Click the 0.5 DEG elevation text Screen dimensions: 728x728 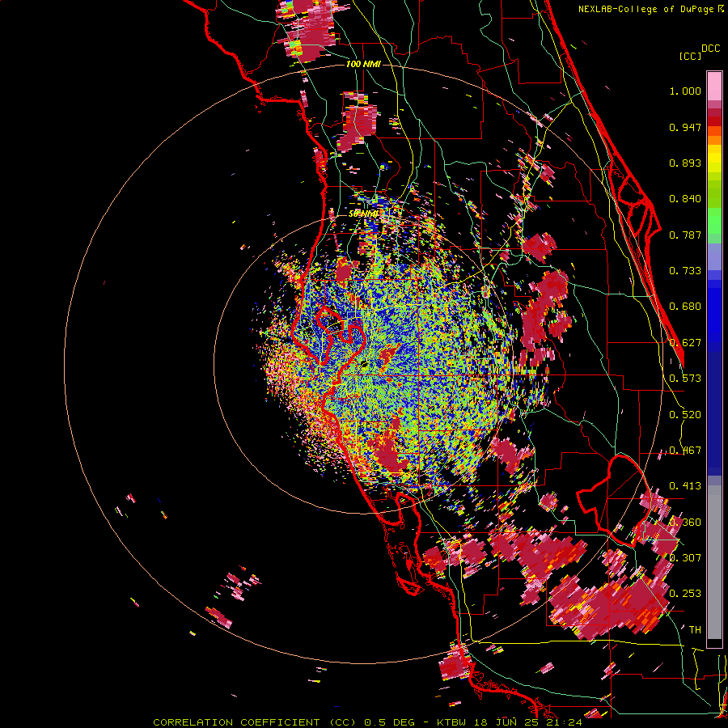click(388, 722)
